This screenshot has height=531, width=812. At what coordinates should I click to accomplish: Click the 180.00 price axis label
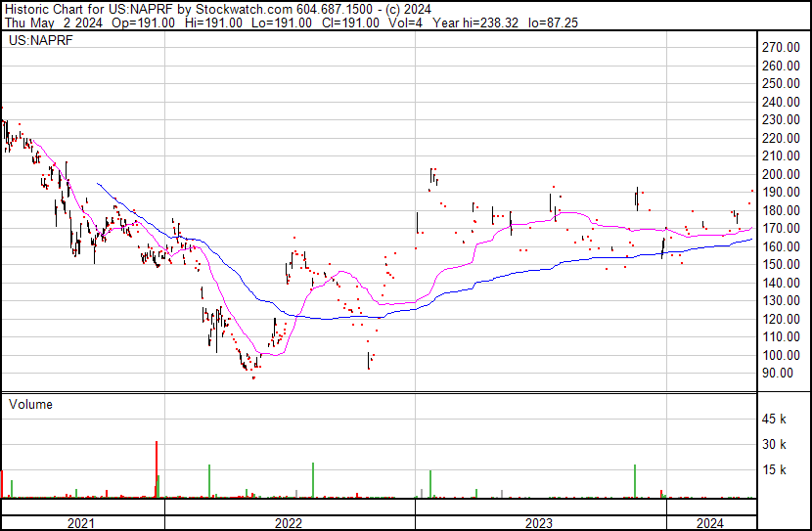point(781,210)
